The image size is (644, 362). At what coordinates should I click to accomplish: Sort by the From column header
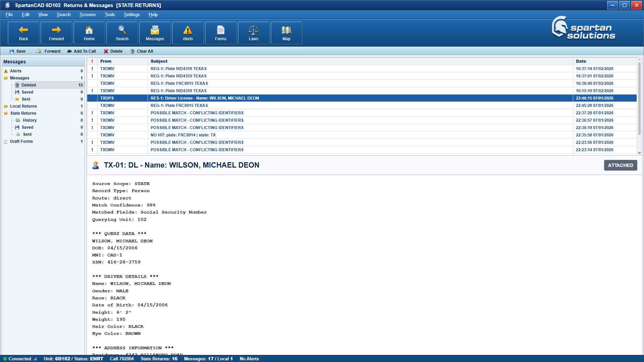pyautogui.click(x=122, y=61)
